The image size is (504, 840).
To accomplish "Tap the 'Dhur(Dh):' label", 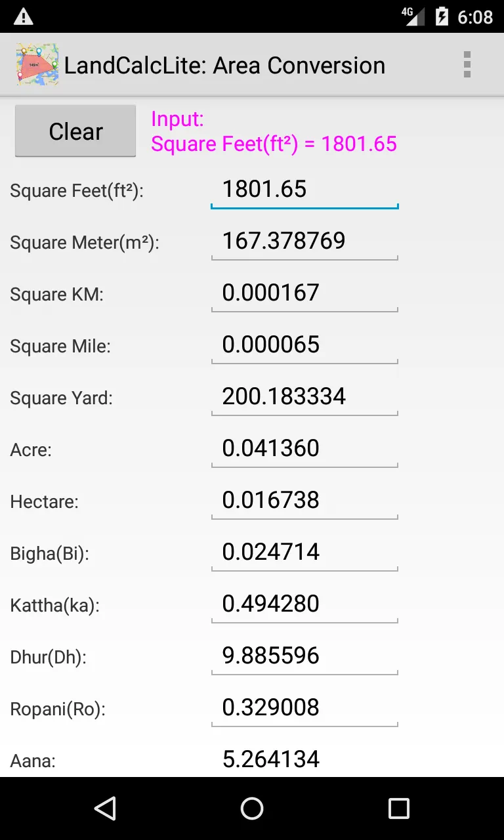I will [49, 658].
